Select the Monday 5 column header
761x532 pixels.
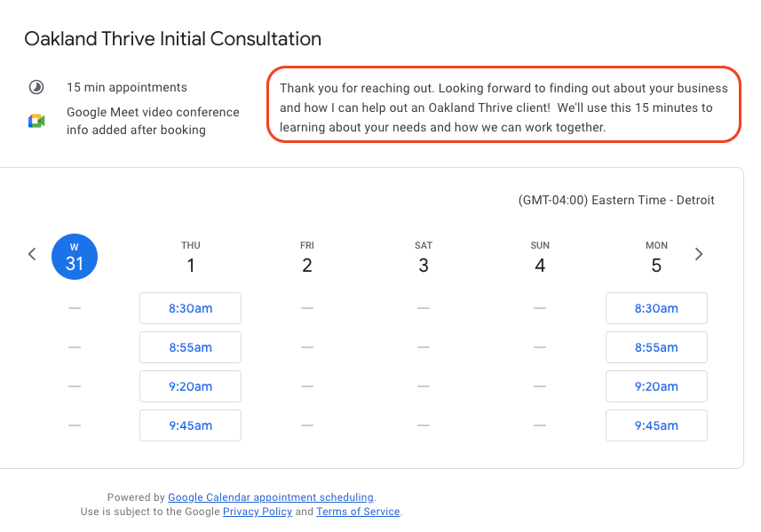[x=656, y=258]
